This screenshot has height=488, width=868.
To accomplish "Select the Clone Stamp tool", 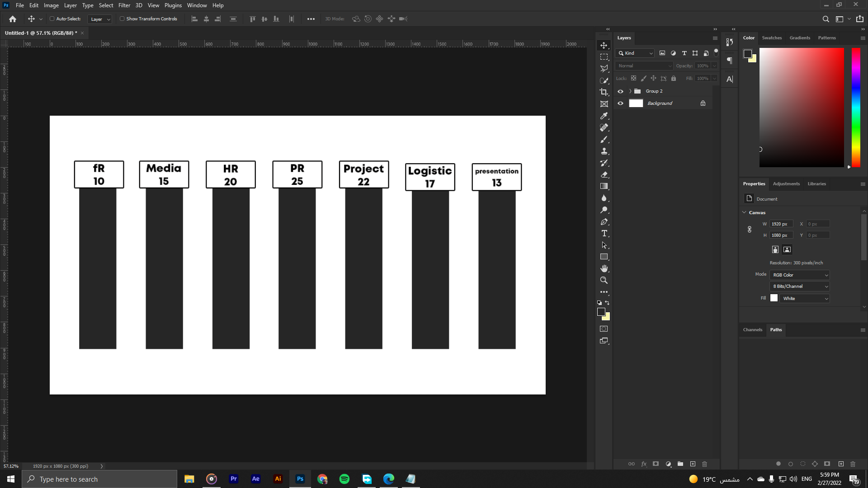I will (x=604, y=151).
